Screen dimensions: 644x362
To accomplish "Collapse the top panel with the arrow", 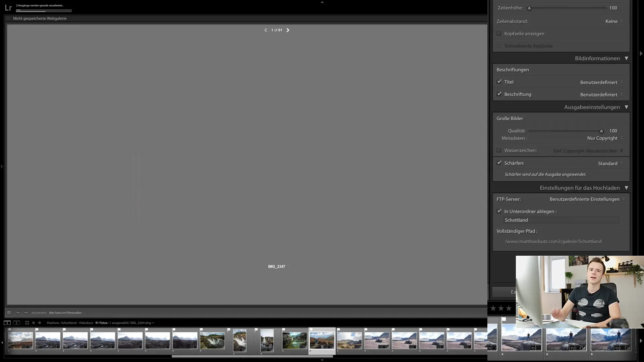I will point(322,2).
